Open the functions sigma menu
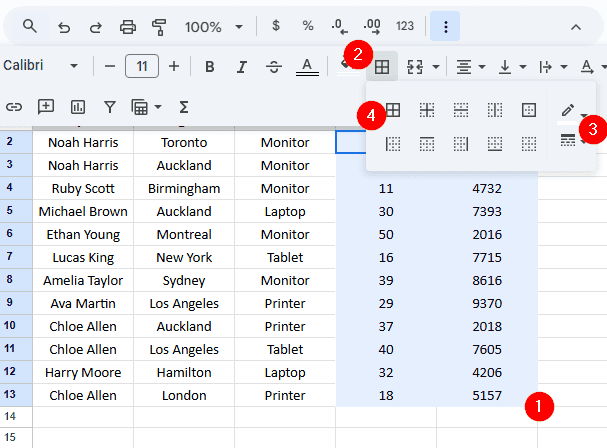This screenshot has width=607, height=448. point(184,107)
